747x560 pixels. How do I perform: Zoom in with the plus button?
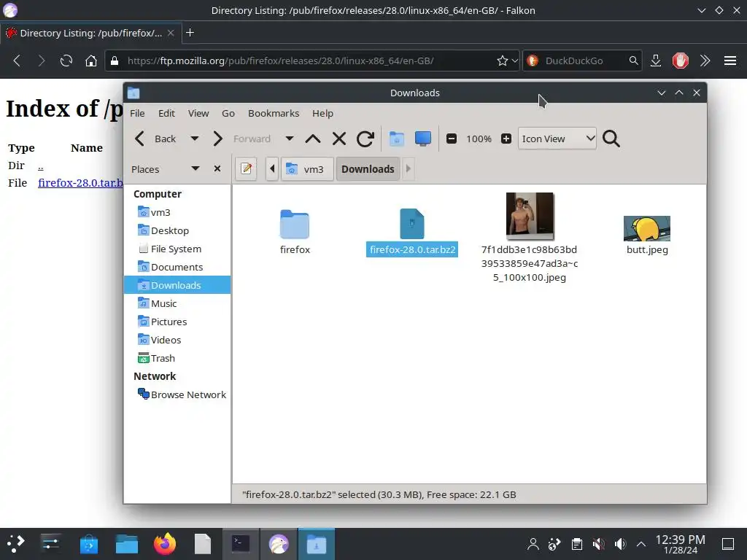pyautogui.click(x=506, y=139)
